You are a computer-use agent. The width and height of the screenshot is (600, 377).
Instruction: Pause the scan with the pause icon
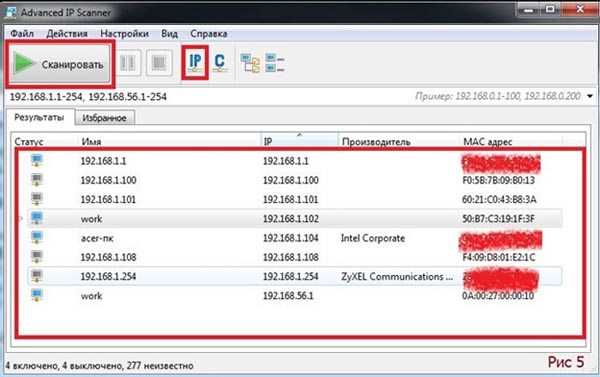(128, 63)
